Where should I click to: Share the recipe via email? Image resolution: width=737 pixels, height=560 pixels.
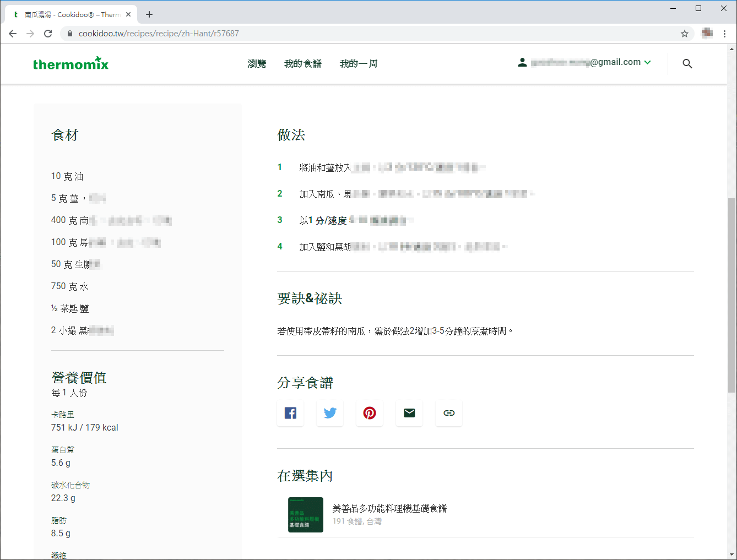point(409,412)
